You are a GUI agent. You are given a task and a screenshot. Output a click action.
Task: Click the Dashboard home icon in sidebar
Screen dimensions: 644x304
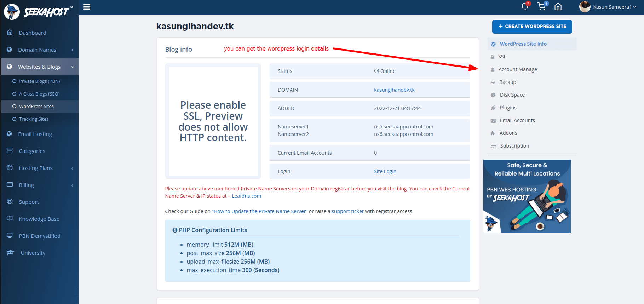click(x=10, y=33)
